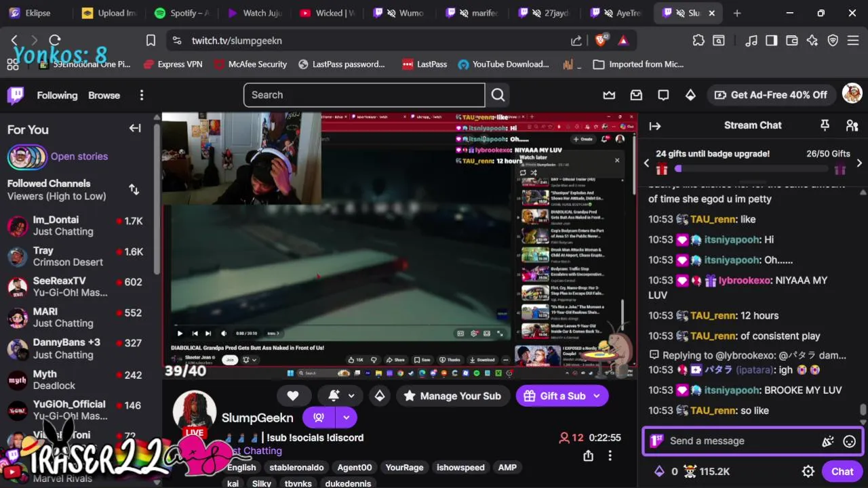Viewport: 868px width, 488px height.
Task: Click the Bits balance icon below chat
Action: tap(658, 472)
